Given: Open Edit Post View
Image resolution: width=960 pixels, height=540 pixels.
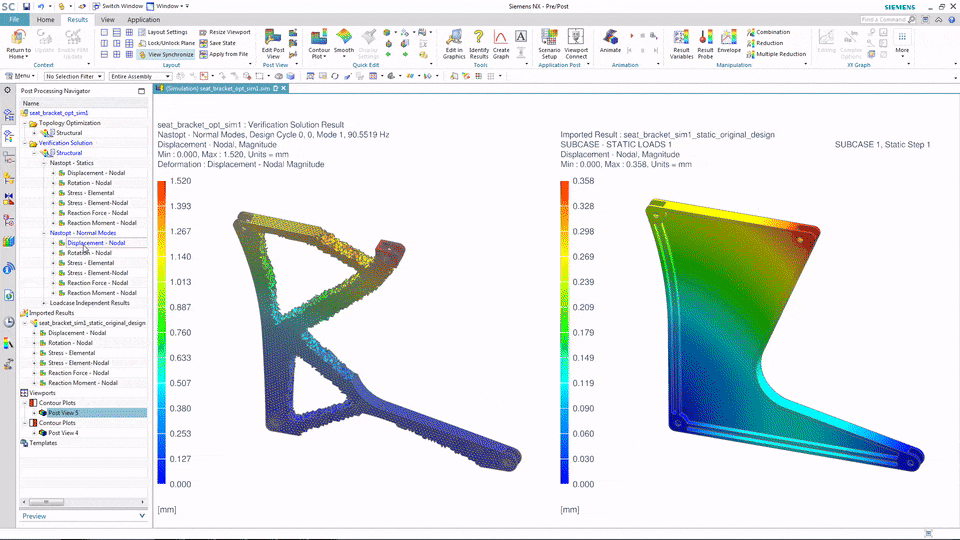Looking at the screenshot, I should click(273, 44).
